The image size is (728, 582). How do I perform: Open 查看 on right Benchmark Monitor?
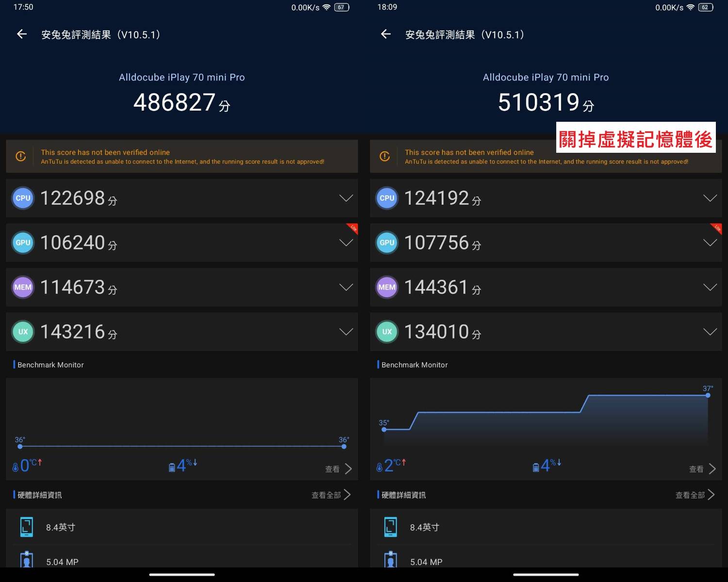click(703, 469)
